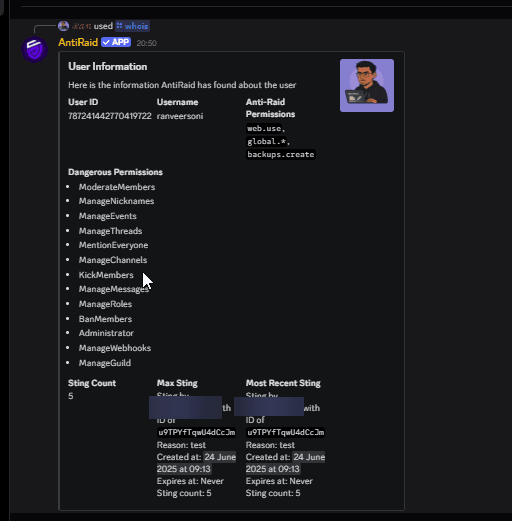Click the ranveersoni username value
This screenshot has height=521, width=512.
tap(180, 116)
